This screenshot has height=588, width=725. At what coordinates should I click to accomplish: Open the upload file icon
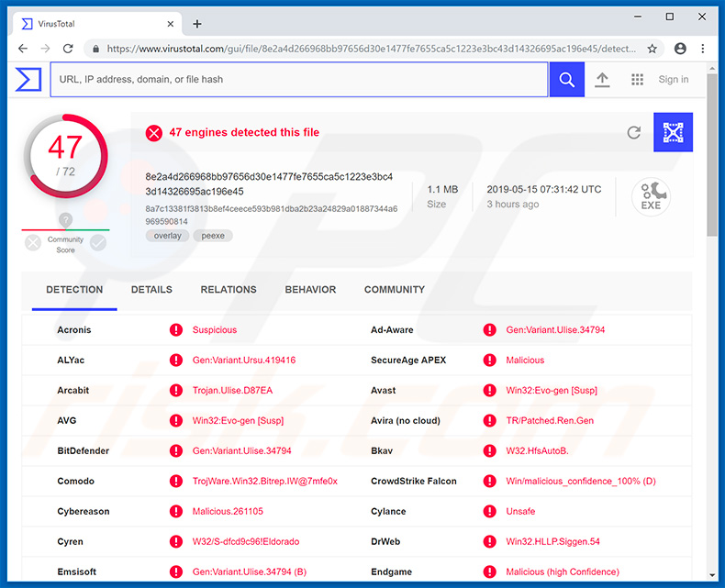tap(601, 80)
